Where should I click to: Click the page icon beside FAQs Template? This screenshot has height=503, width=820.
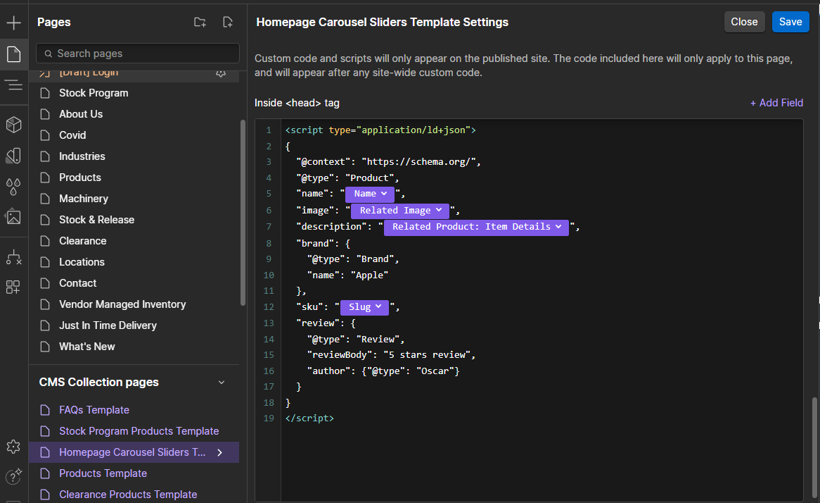coord(45,410)
